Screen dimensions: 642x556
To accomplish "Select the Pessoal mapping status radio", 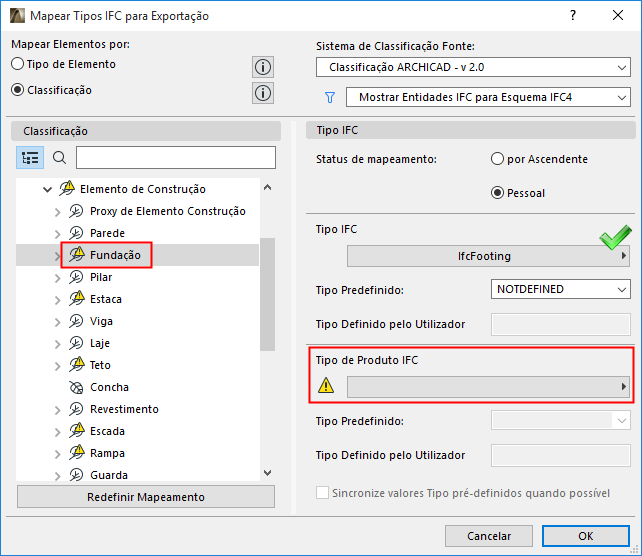I will pyautogui.click(x=498, y=193).
